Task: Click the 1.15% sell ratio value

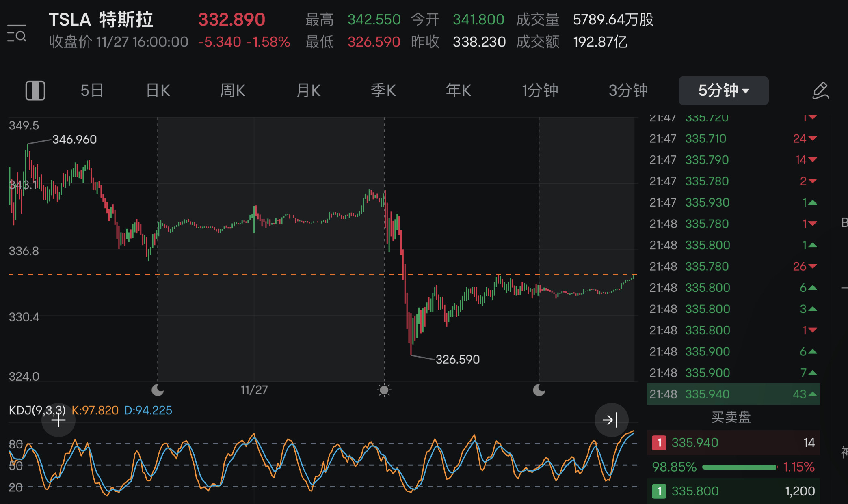Action: 799,467
